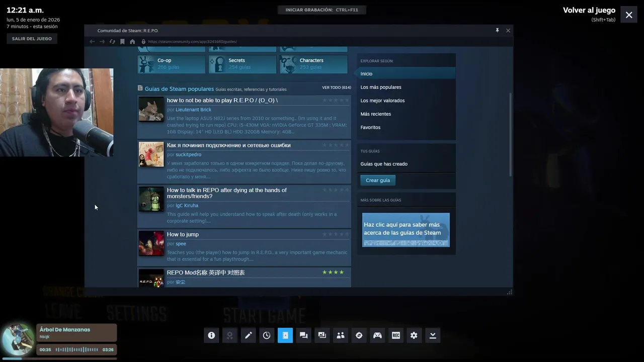Seek the Árbol De Manzanas track waveform
644x362 pixels.
pos(76,349)
